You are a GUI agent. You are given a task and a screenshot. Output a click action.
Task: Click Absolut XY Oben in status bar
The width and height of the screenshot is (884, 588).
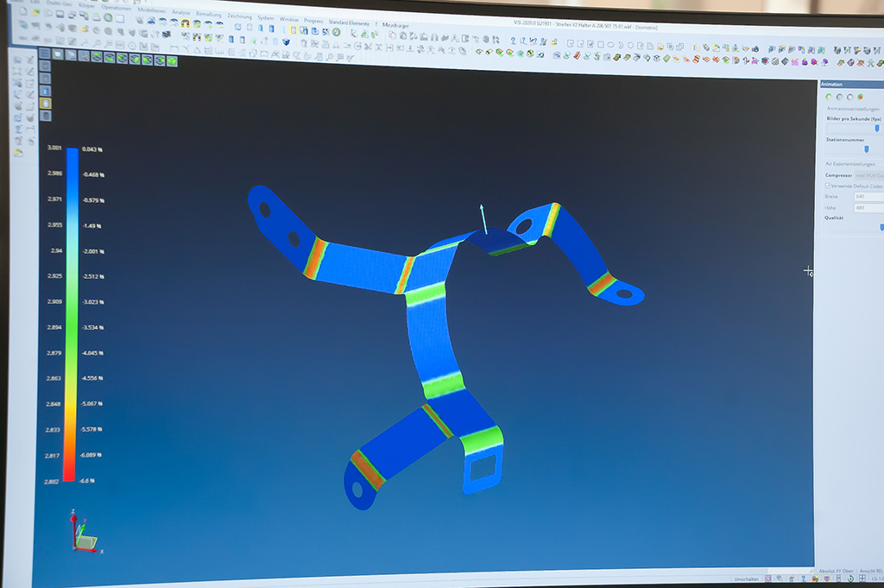[x=836, y=571]
